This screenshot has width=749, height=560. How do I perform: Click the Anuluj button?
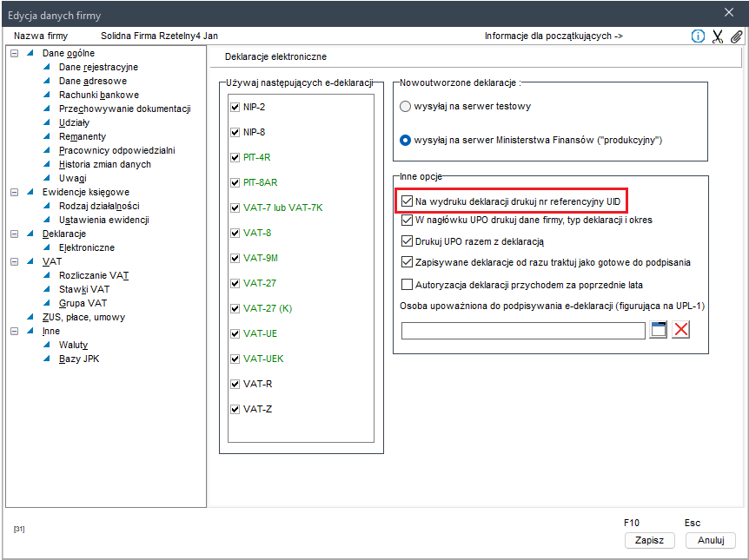click(x=711, y=540)
